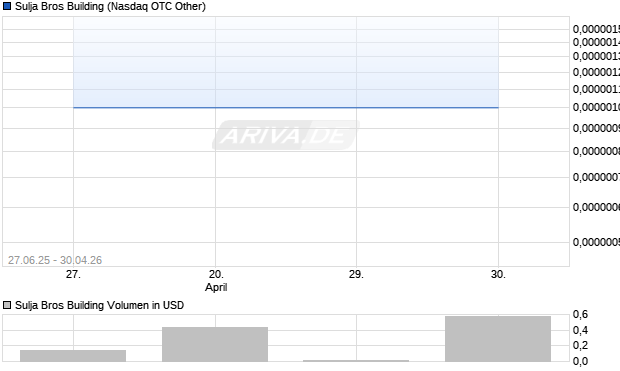Image resolution: width=620 pixels, height=371 pixels.
Task: Click the gray Volumen legend square
Action: 7,305
